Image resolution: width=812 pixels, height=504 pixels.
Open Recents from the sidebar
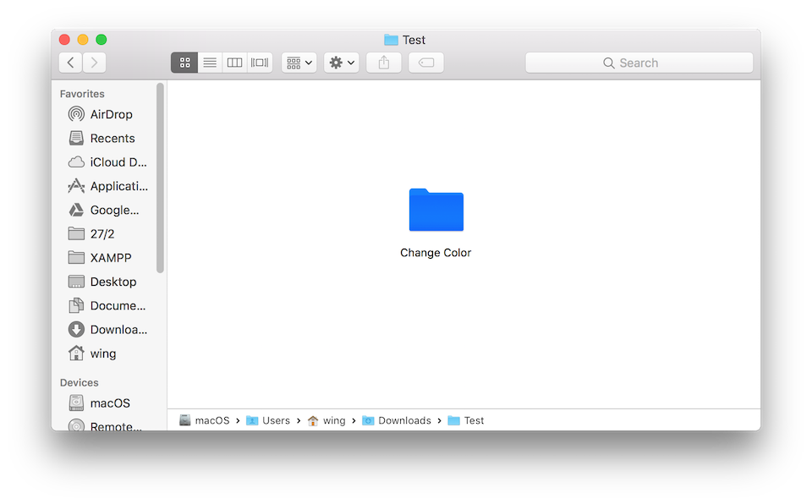point(111,138)
